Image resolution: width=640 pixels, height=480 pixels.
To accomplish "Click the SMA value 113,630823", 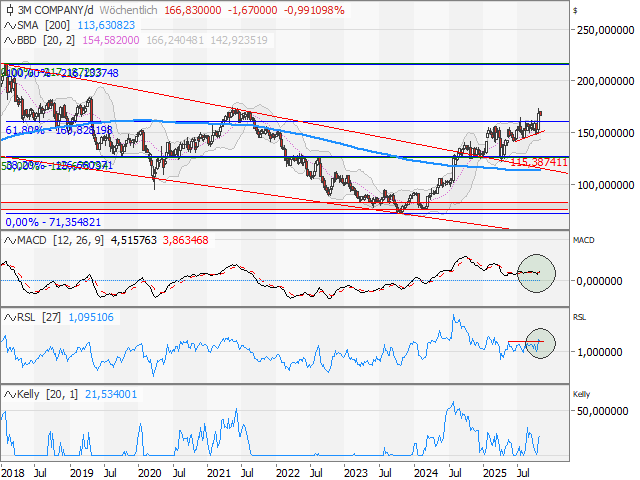I will (106, 25).
